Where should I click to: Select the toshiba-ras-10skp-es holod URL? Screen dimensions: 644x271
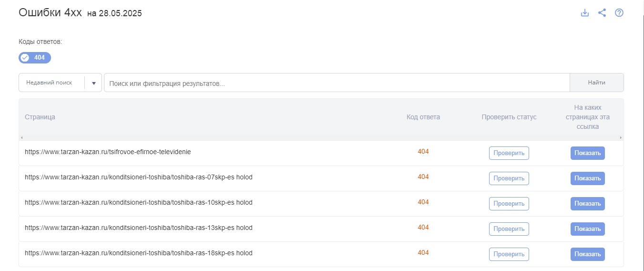click(139, 202)
